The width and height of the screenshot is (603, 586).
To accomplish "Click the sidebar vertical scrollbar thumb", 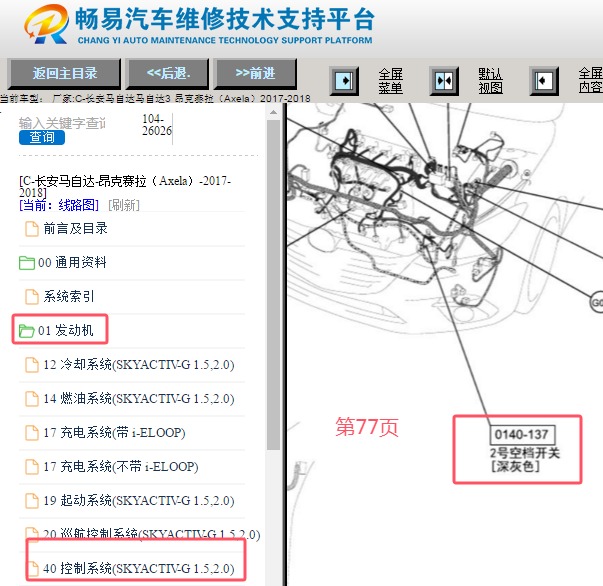I will tap(273, 285).
